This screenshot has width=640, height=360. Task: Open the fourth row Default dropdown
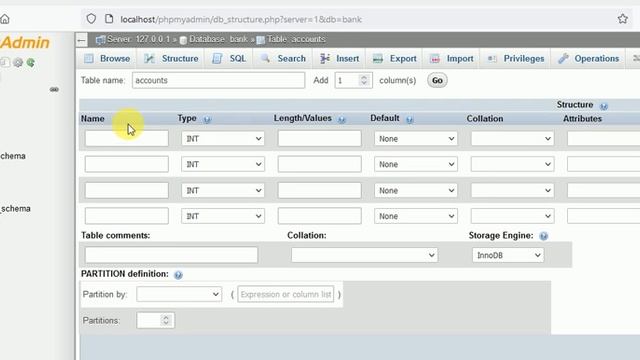pyautogui.click(x=416, y=216)
